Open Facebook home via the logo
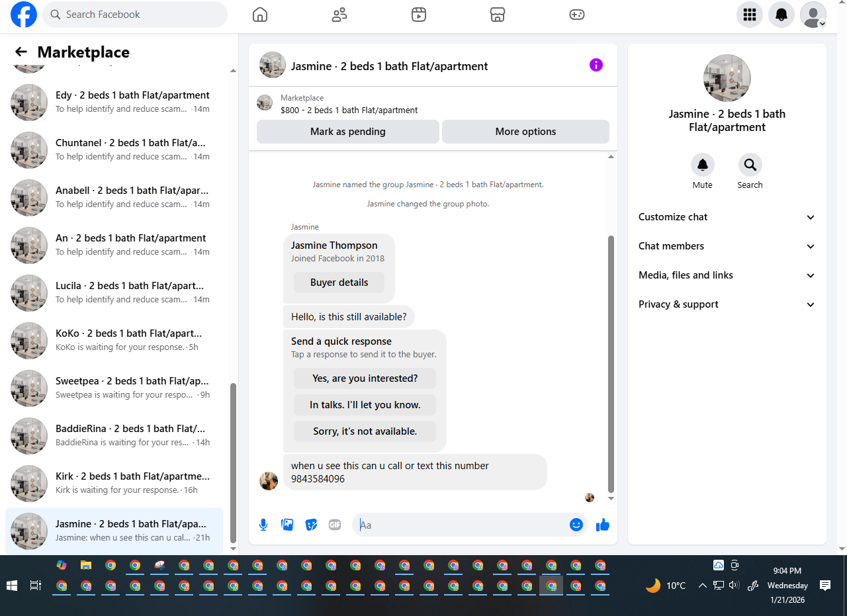The height and width of the screenshot is (616, 847). coord(24,15)
